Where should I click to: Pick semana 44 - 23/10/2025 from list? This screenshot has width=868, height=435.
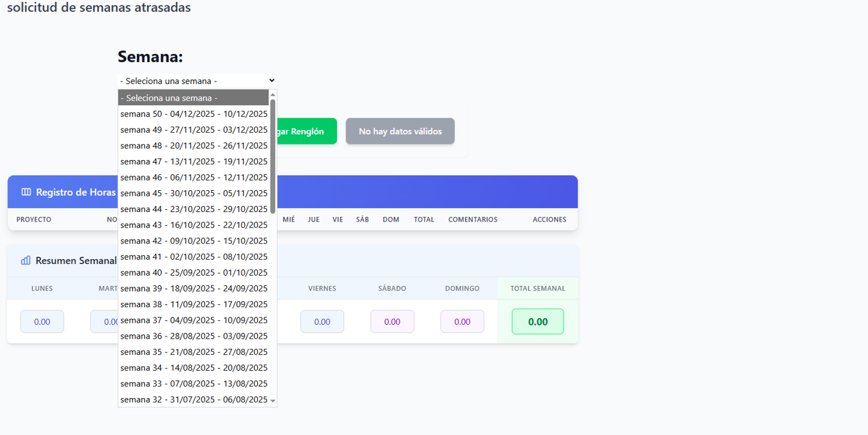tap(194, 209)
